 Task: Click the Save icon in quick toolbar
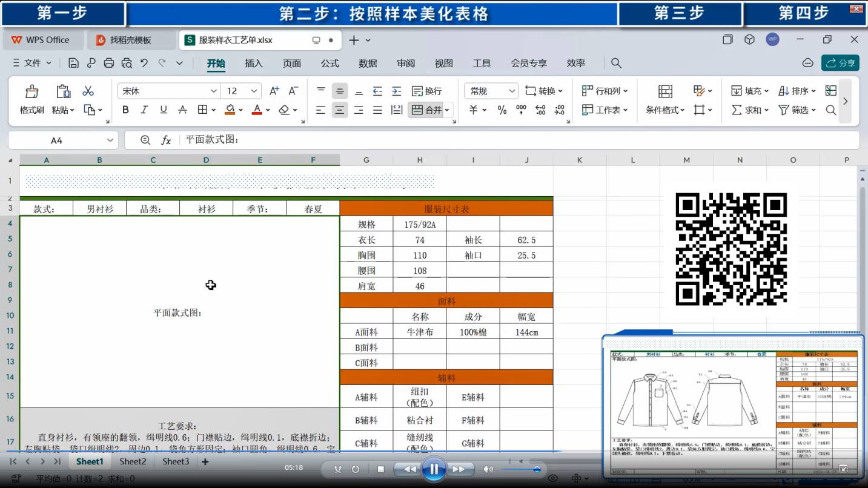click(73, 63)
